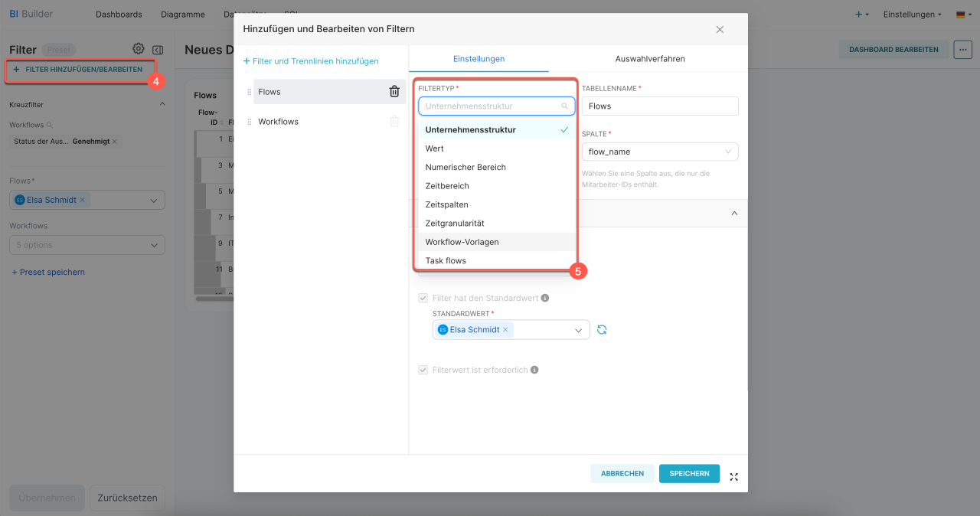The height and width of the screenshot is (516, 980).
Task: Open the three-dots dashboard menu
Action: pos(962,50)
